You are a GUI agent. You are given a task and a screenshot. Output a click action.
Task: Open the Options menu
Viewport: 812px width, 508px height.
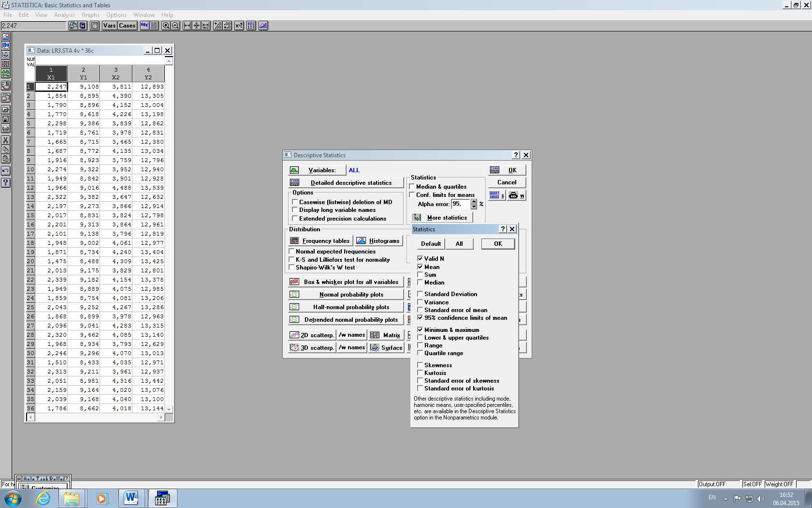[x=116, y=15]
